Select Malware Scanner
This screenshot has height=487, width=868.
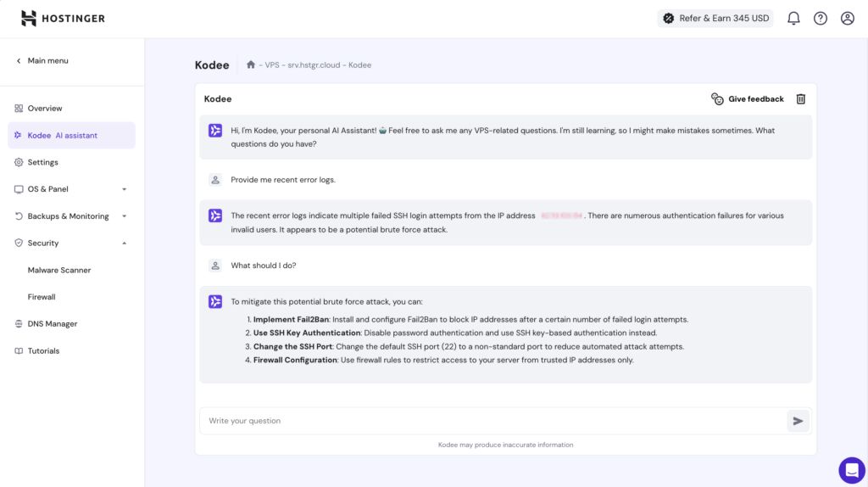pos(59,270)
